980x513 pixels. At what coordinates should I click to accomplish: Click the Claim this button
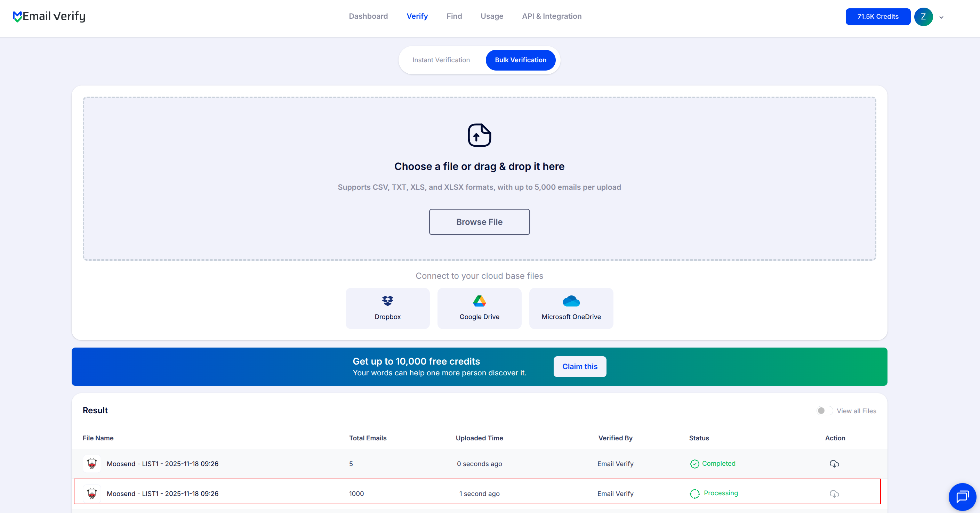(x=580, y=367)
